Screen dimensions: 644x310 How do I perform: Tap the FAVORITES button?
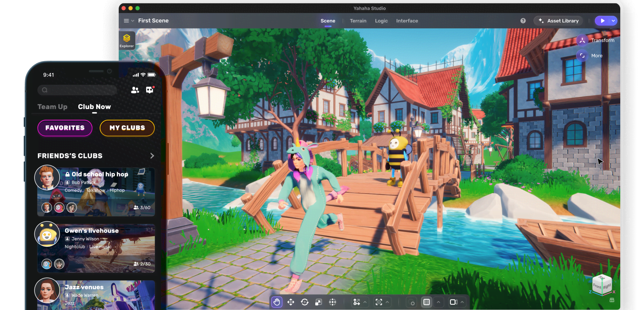coord(65,128)
